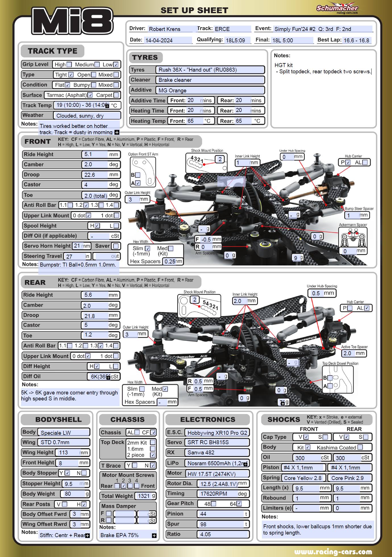Click the Date field 14-04-2024
392x557 pixels.
pos(168,40)
